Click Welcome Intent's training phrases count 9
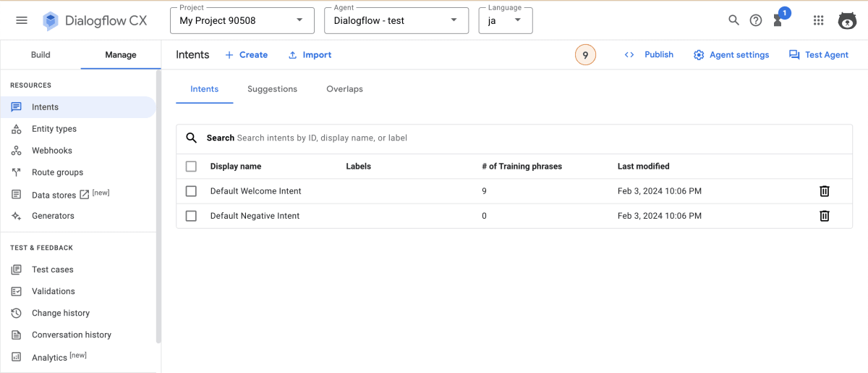The image size is (868, 373). [485, 191]
